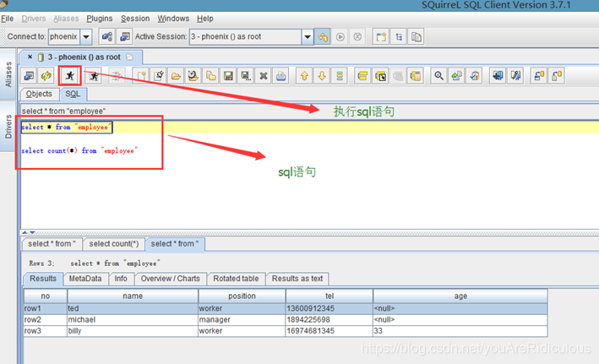Open a SQL file with the folder icon
599x364 pixels.
pyautogui.click(x=176, y=76)
